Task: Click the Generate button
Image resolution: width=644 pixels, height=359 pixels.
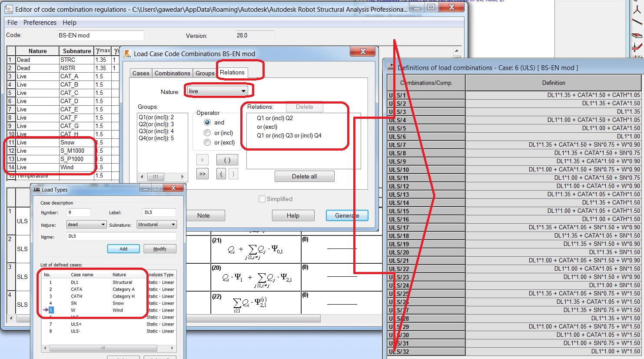Action: click(x=347, y=215)
